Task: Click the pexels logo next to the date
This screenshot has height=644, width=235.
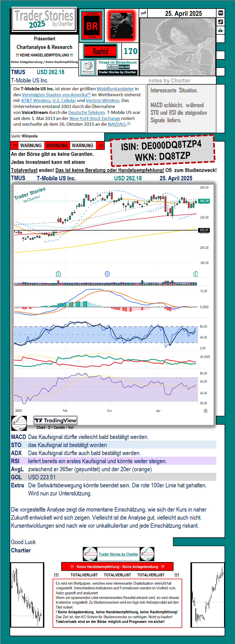Action: click(144, 13)
